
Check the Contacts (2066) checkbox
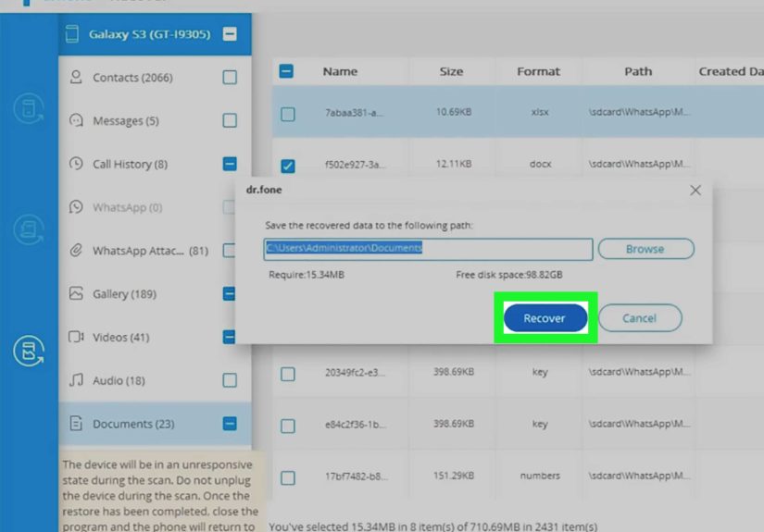[x=230, y=77]
